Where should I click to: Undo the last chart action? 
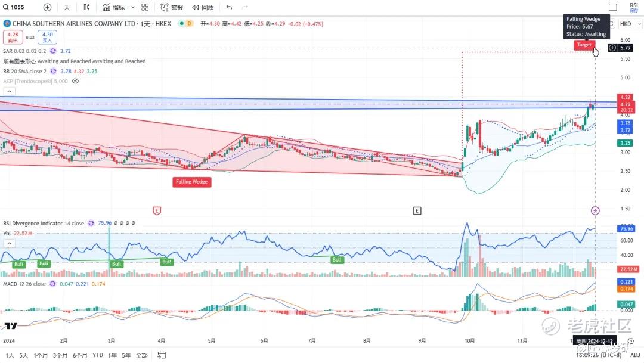coord(229,7)
